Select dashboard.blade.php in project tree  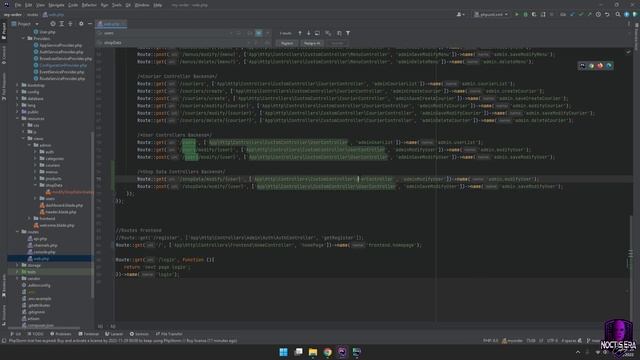[x=61, y=205]
